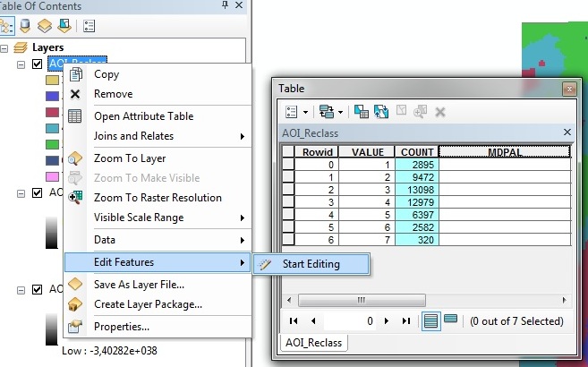This screenshot has width=588, height=367.
Task: Click the Properties icon in context menu
Action: click(x=75, y=327)
